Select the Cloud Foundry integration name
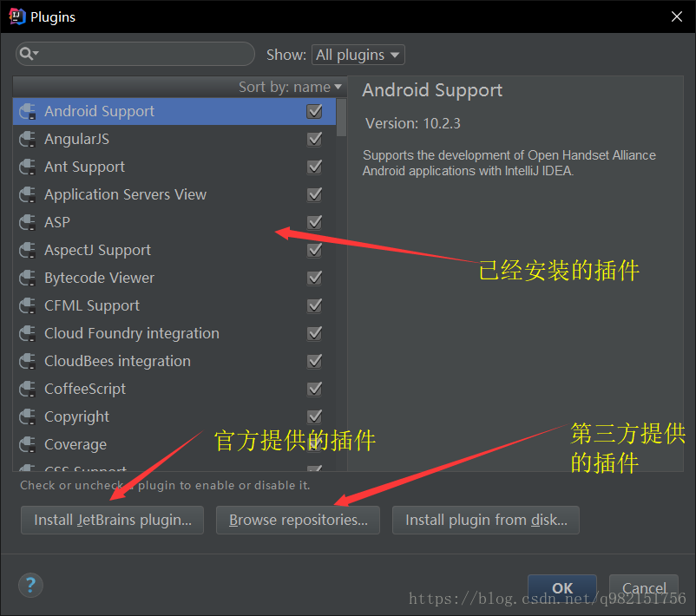This screenshot has width=696, height=616. click(132, 333)
